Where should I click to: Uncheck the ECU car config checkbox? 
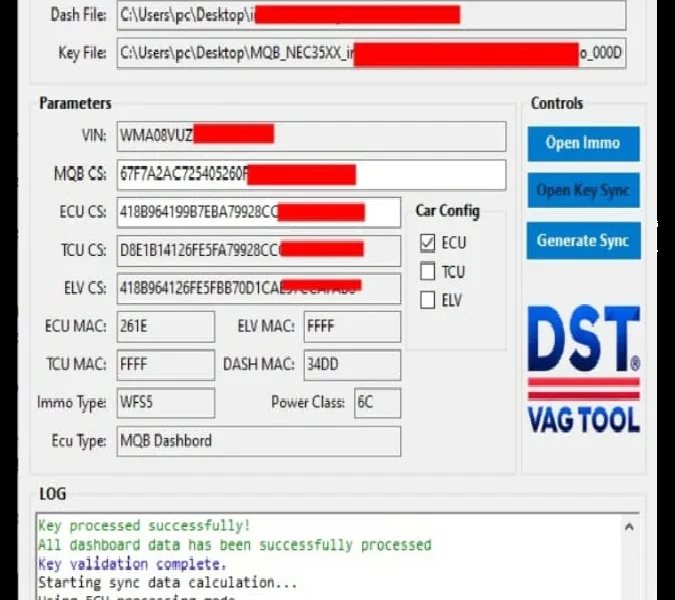point(428,242)
